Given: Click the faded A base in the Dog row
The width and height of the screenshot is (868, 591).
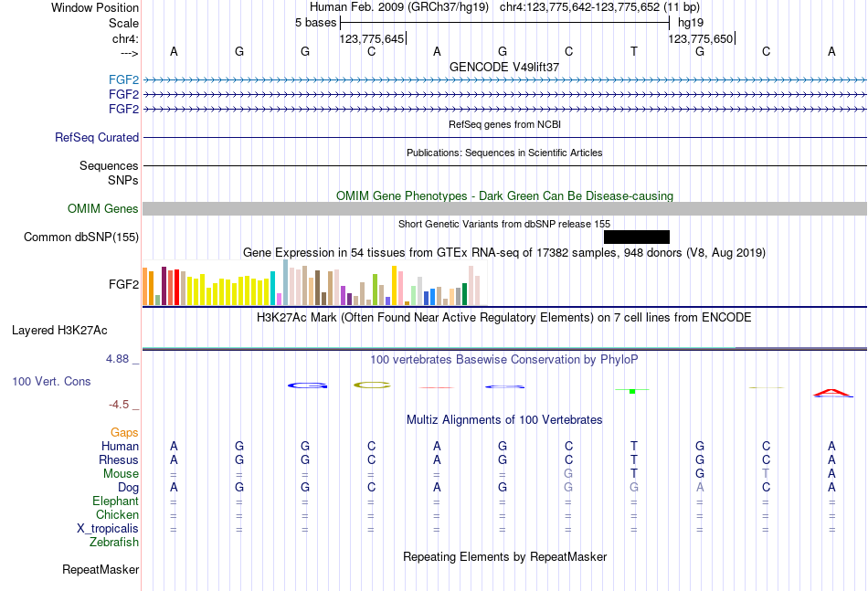Looking at the screenshot, I should coord(700,487).
